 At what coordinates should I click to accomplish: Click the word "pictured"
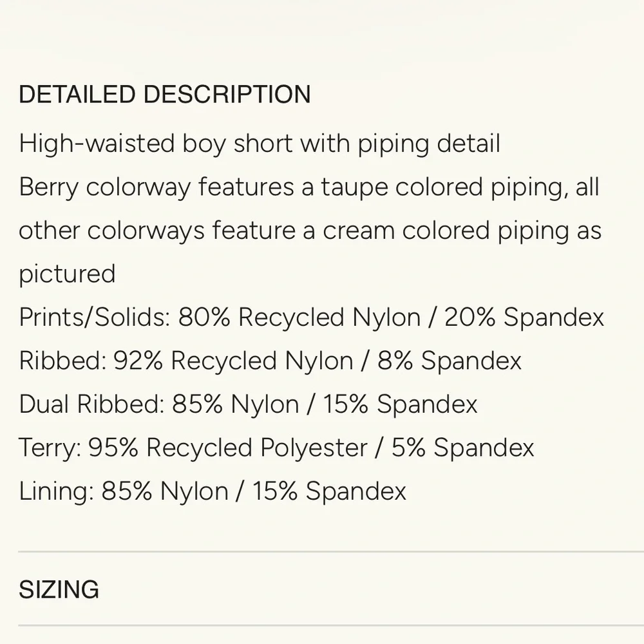coord(67,274)
